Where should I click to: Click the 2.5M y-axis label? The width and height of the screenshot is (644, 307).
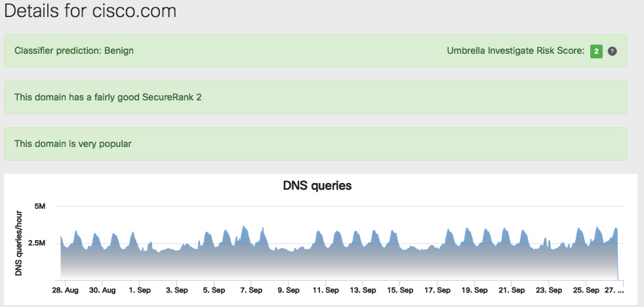[x=36, y=243]
